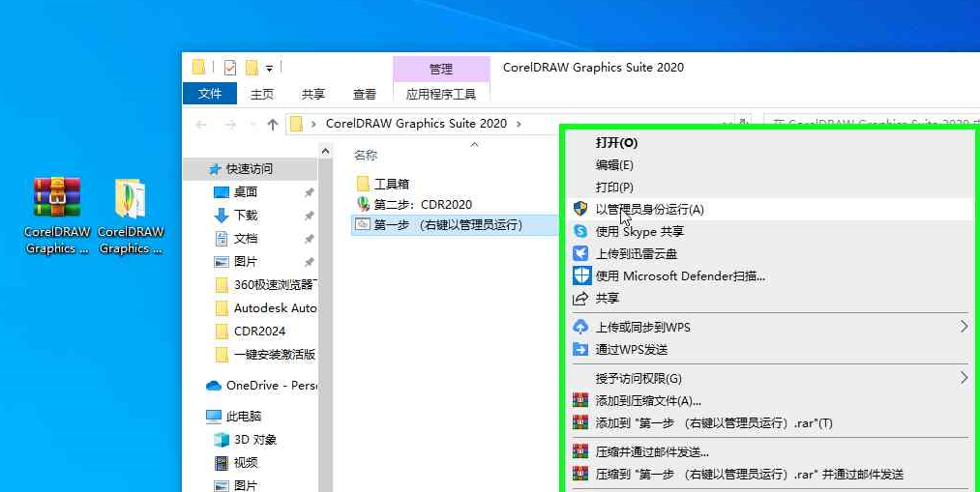Click the Properties checkmark icon in quick access toolbar
980x492 pixels.
(x=230, y=68)
